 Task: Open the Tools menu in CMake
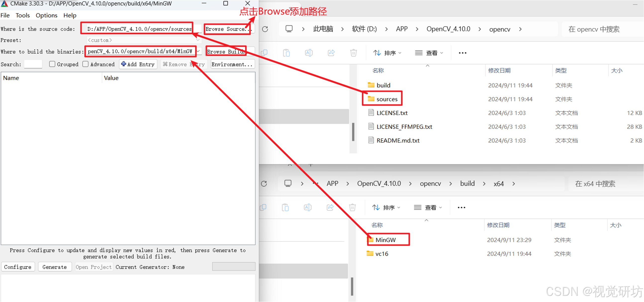tap(23, 15)
